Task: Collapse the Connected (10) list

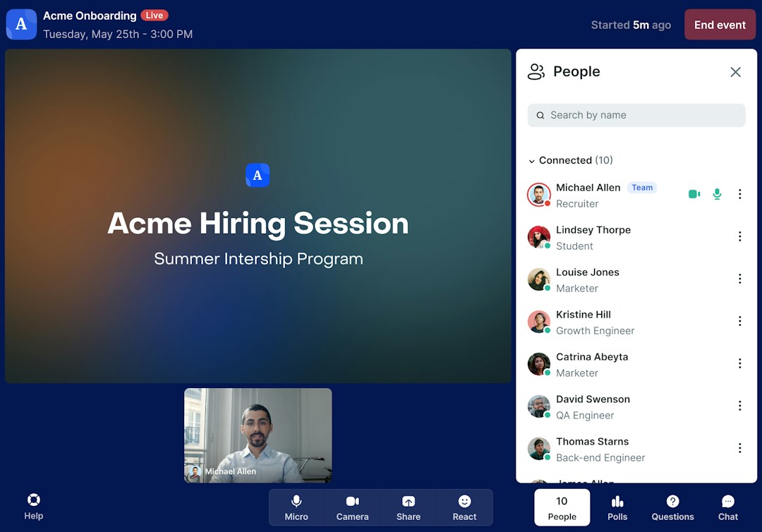Action: coord(532,161)
